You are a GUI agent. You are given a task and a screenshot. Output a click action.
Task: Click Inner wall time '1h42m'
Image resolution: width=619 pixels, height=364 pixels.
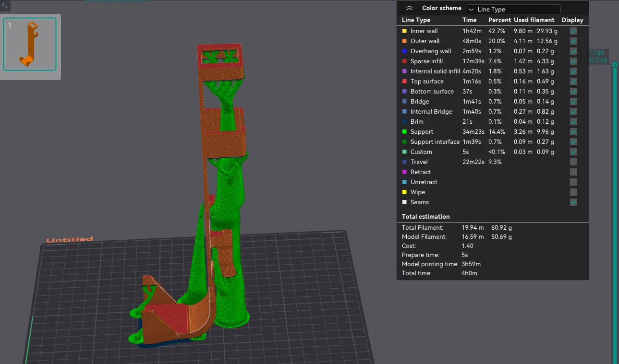point(472,31)
